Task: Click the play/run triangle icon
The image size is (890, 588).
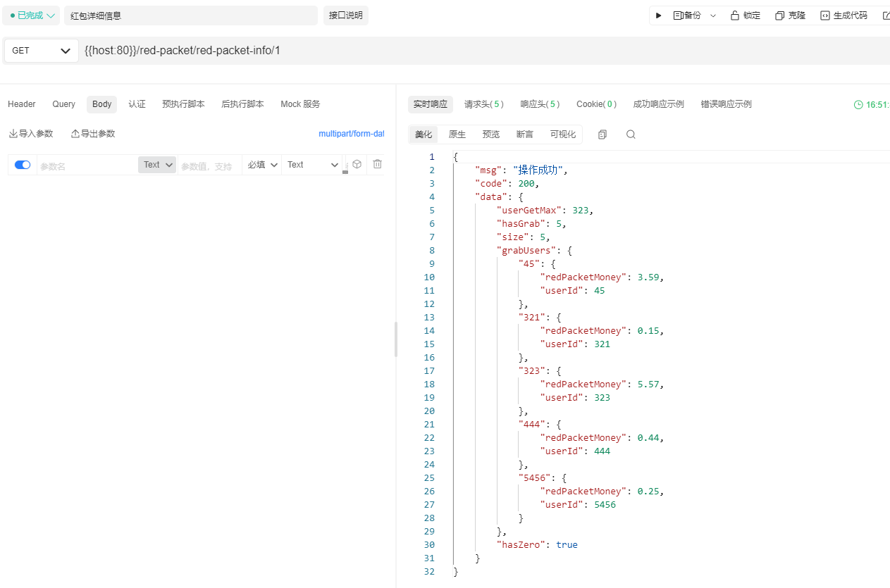Action: [x=659, y=15]
